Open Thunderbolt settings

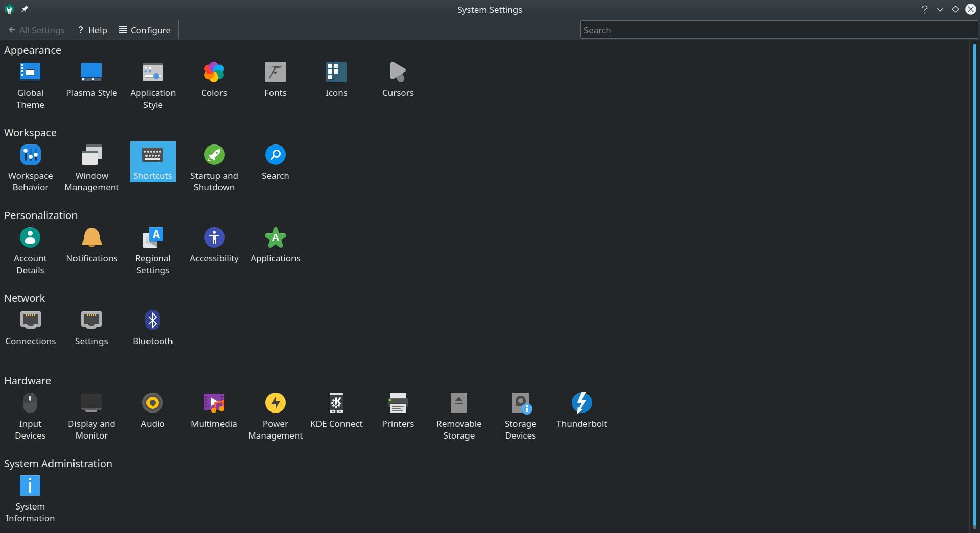pyautogui.click(x=581, y=410)
